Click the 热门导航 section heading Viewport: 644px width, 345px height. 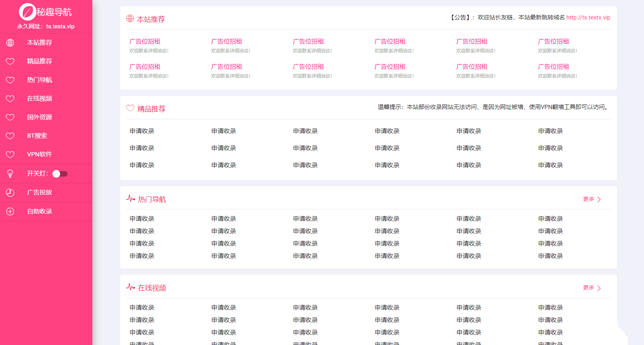coord(152,199)
